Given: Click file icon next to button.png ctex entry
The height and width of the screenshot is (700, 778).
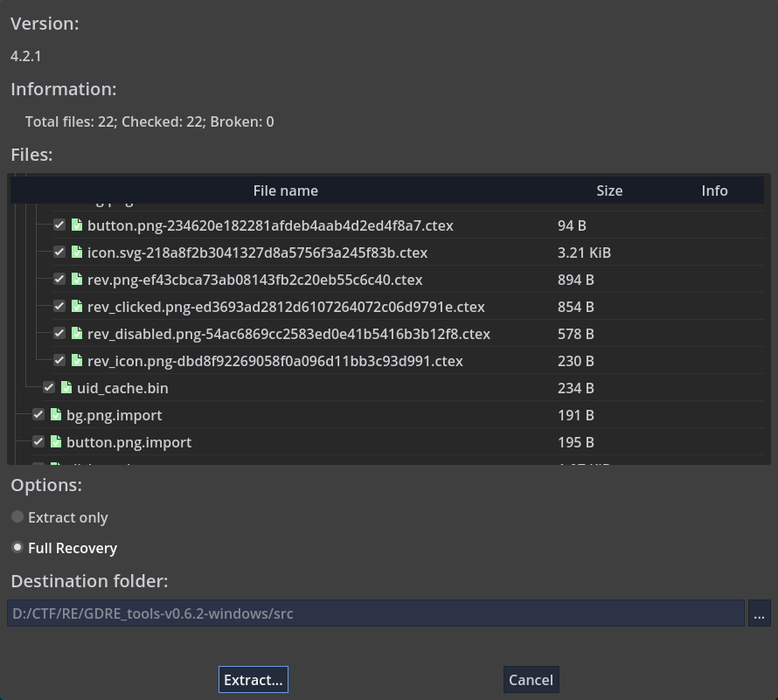Looking at the screenshot, I should pos(77,225).
